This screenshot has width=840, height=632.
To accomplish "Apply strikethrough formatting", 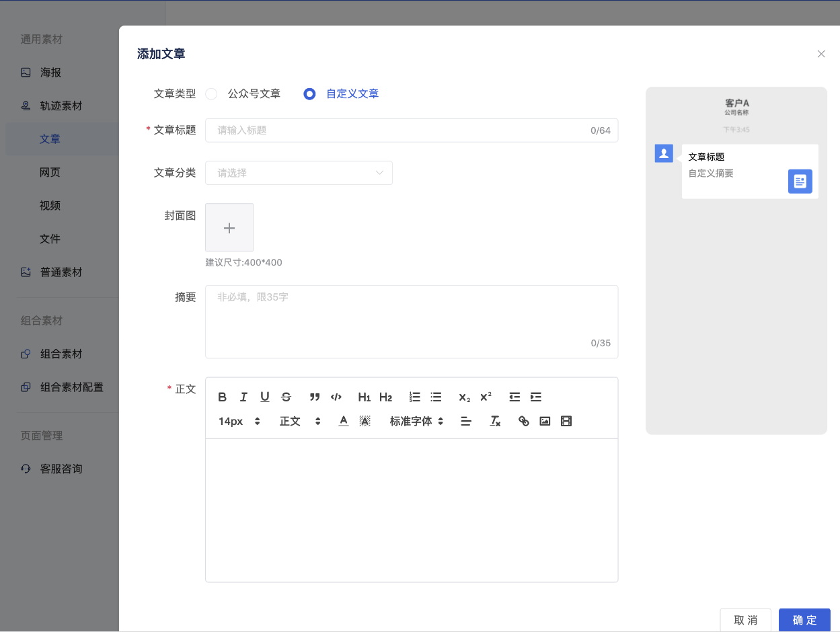I will tap(286, 397).
